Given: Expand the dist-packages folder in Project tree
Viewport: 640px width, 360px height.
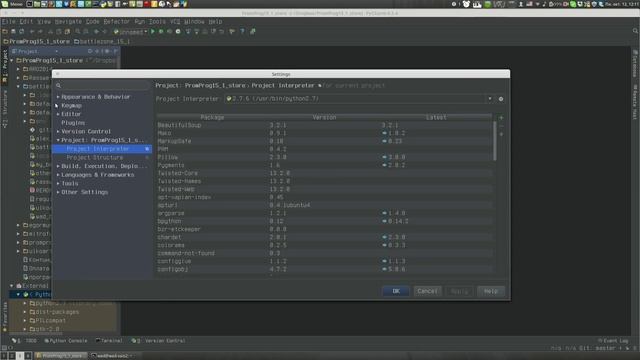Looking at the screenshot, I should click(x=25, y=312).
